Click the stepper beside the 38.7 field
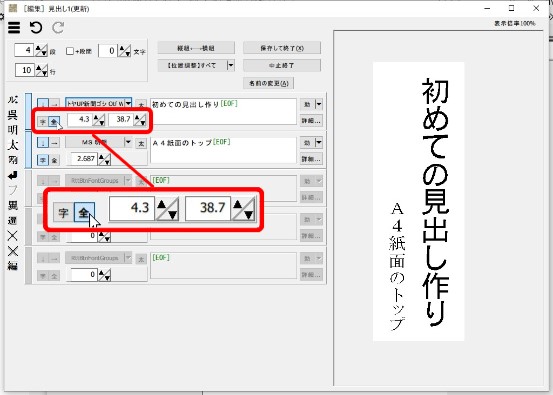The image size is (553, 395). 140,120
